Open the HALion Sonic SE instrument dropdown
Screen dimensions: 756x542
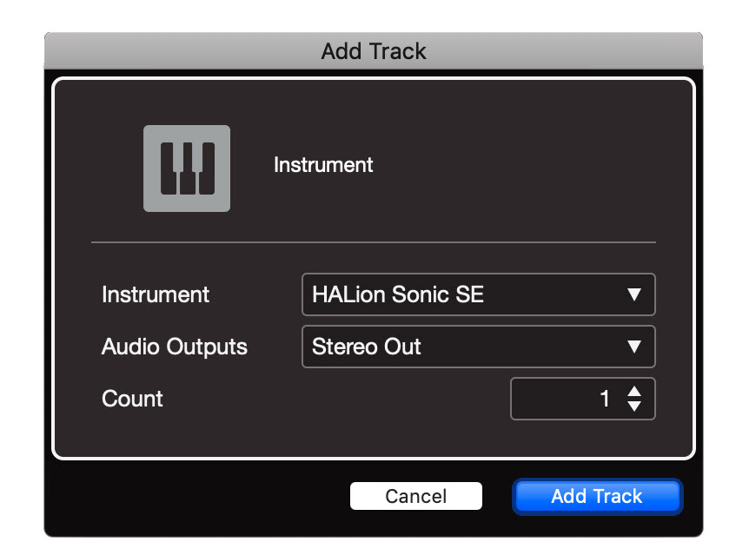477,294
